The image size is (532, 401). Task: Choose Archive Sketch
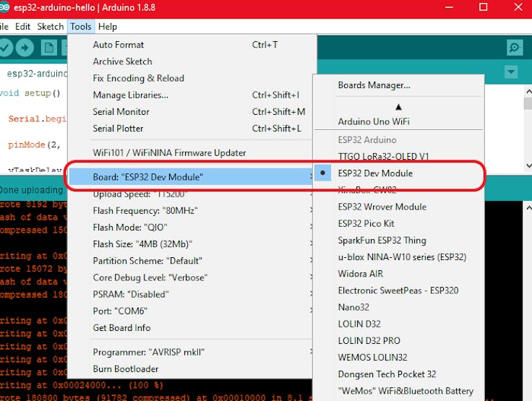pyautogui.click(x=192, y=61)
